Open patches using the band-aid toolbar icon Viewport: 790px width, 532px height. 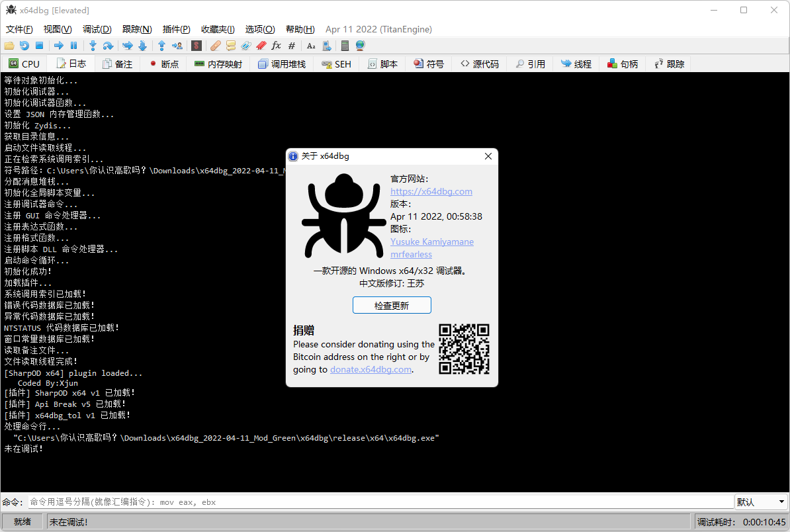[216, 45]
